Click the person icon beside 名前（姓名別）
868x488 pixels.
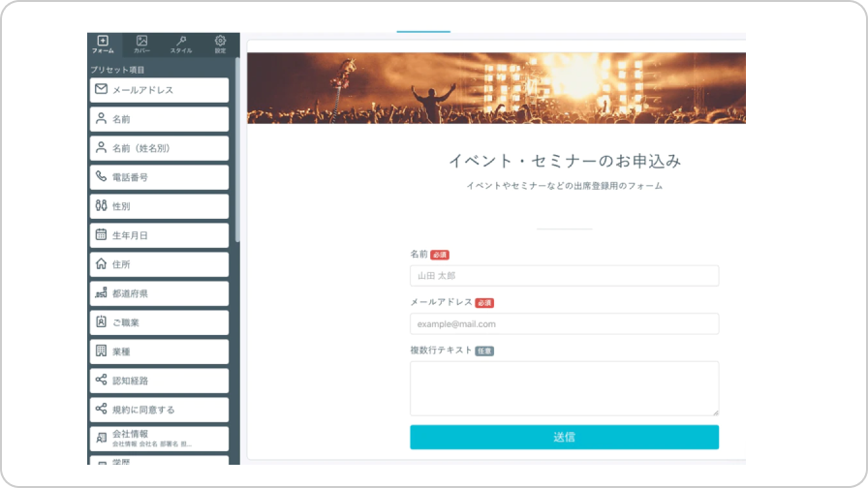pos(101,147)
